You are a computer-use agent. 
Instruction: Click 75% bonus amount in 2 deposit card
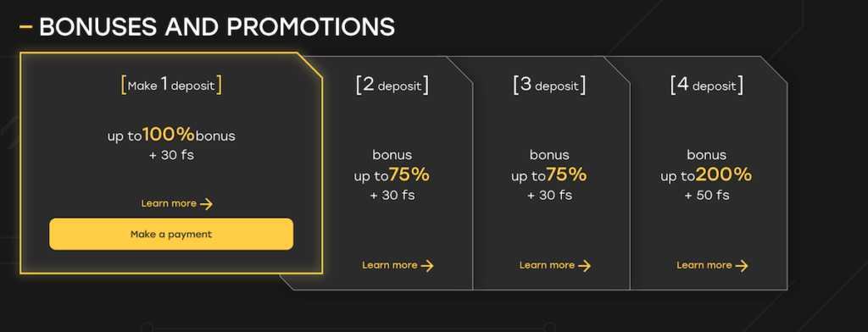pyautogui.click(x=409, y=175)
